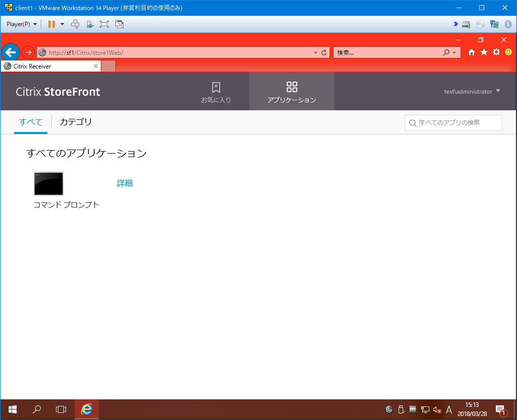
Task: Close the Citrix Receiver tab
Action: click(96, 66)
